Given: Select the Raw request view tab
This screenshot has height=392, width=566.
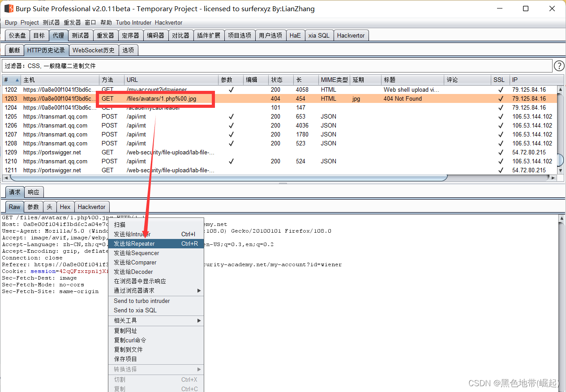Looking at the screenshot, I should click(x=15, y=207).
